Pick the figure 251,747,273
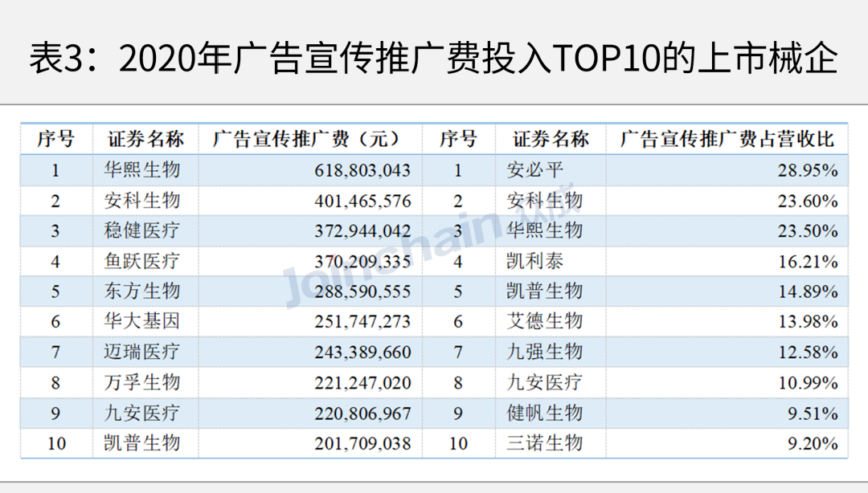Viewport: 868px width, 493px height. tap(362, 322)
